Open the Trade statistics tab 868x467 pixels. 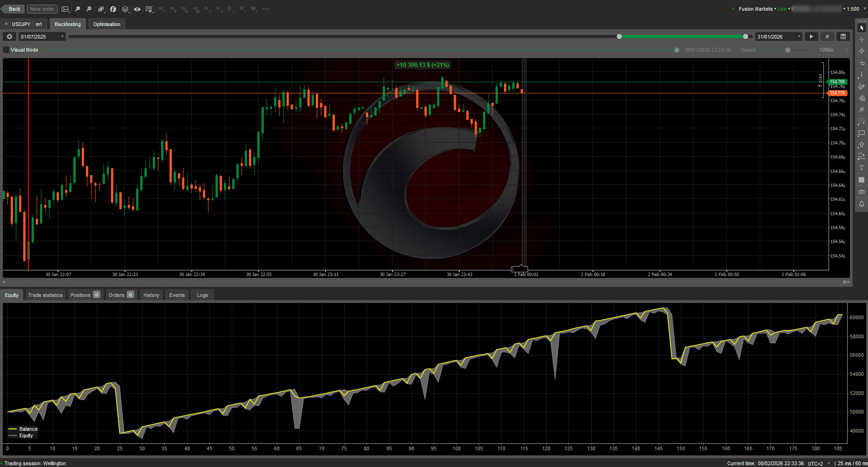pos(45,295)
